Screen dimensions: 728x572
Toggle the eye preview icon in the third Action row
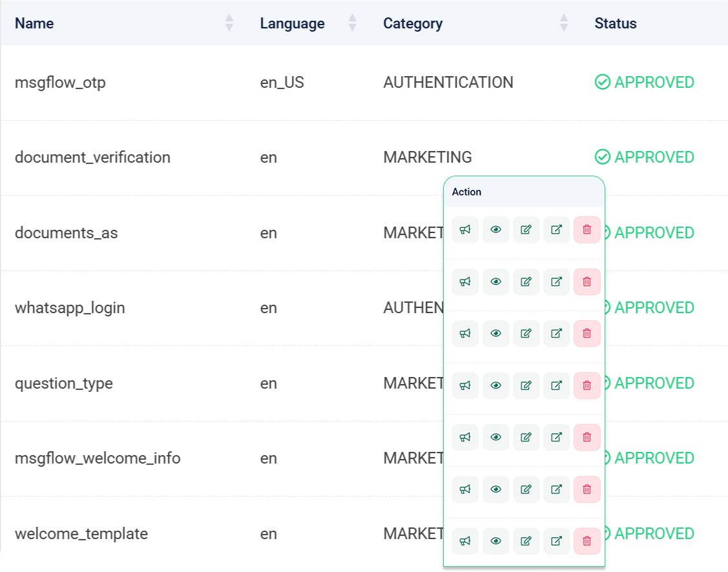click(x=495, y=333)
